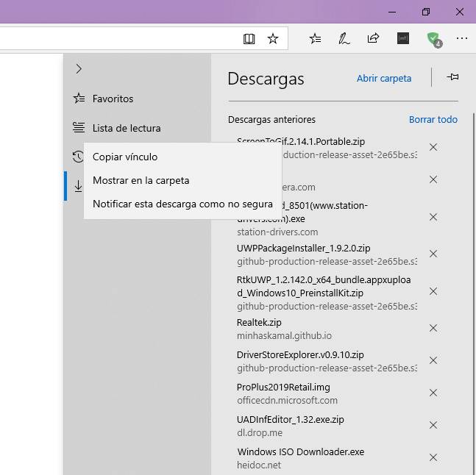This screenshot has height=475, width=476.
Task: Click the add to favorites star
Action: (273, 38)
